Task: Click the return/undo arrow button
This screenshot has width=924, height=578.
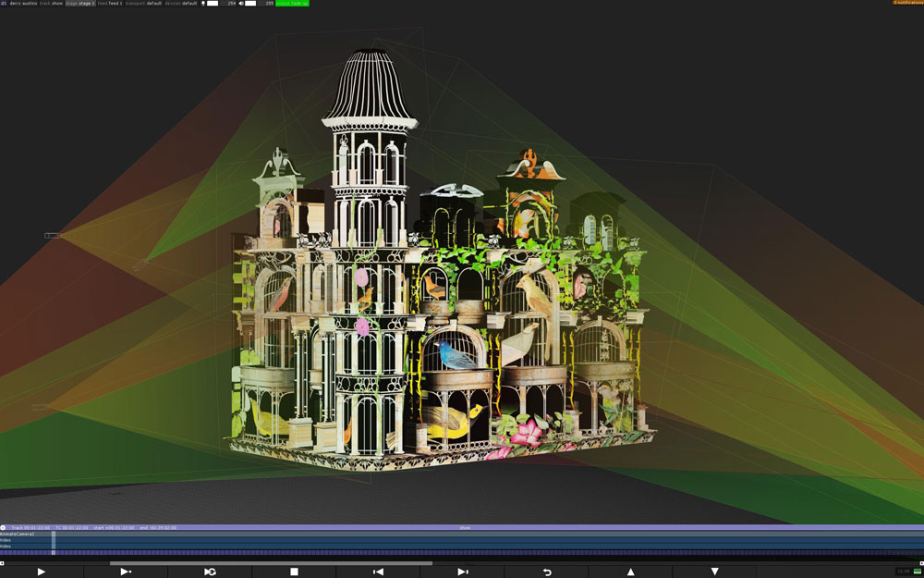Action: [546, 572]
